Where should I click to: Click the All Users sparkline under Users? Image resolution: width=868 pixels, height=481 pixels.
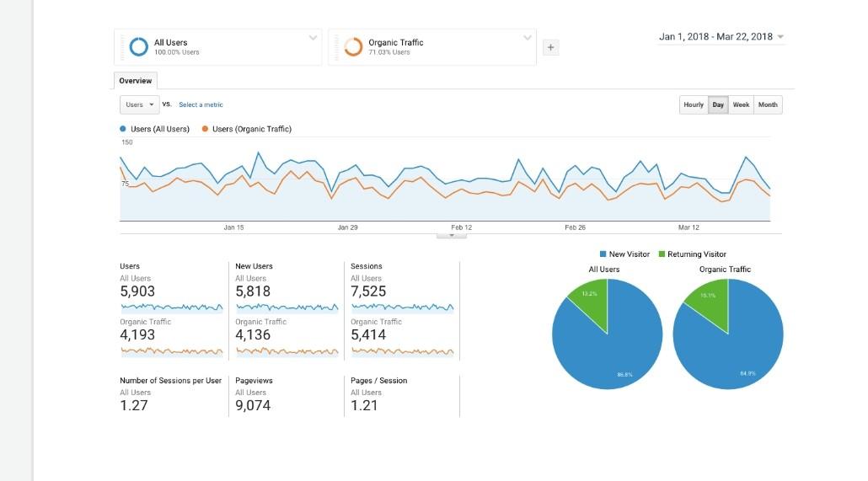[172, 307]
